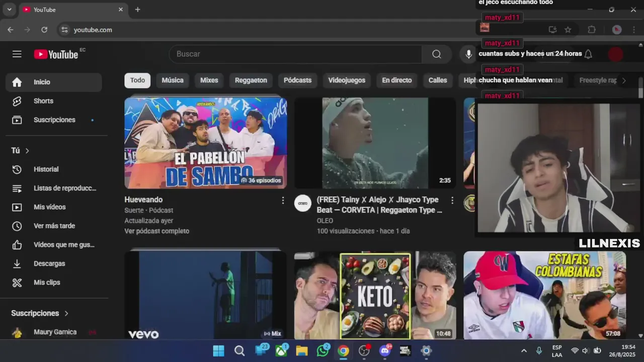Open the OLEO channel avatar
This screenshot has width=644, height=362.
303,203
